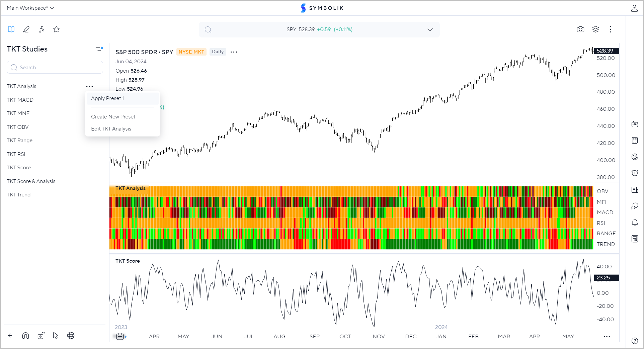
Task: Click the 23.25 TKT Score value label
Action: coord(606,278)
